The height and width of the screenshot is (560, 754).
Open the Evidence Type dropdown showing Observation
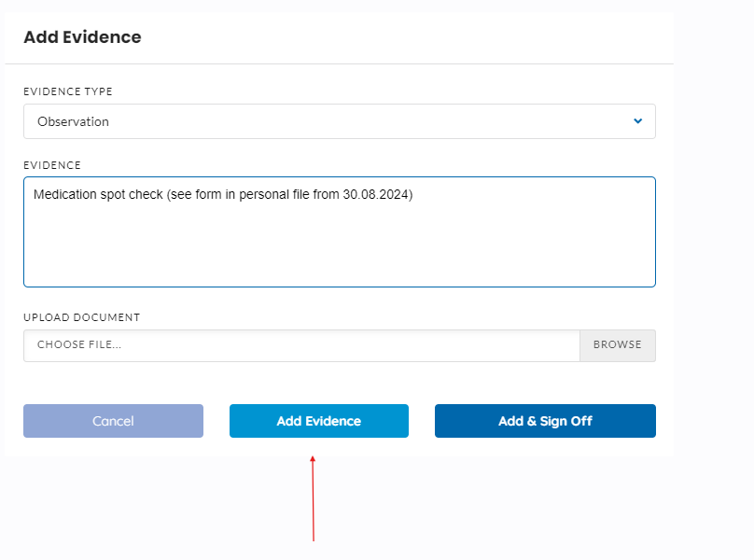pos(340,121)
